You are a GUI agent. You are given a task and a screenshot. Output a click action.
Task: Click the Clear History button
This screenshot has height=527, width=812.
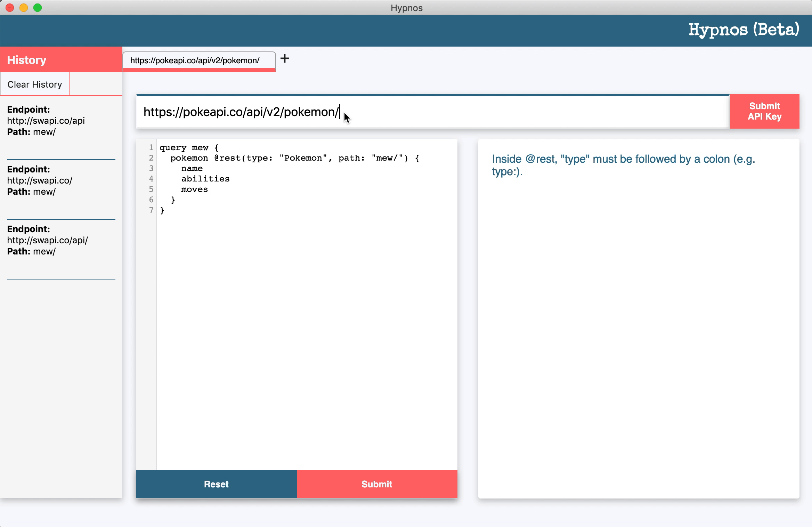[x=35, y=84]
